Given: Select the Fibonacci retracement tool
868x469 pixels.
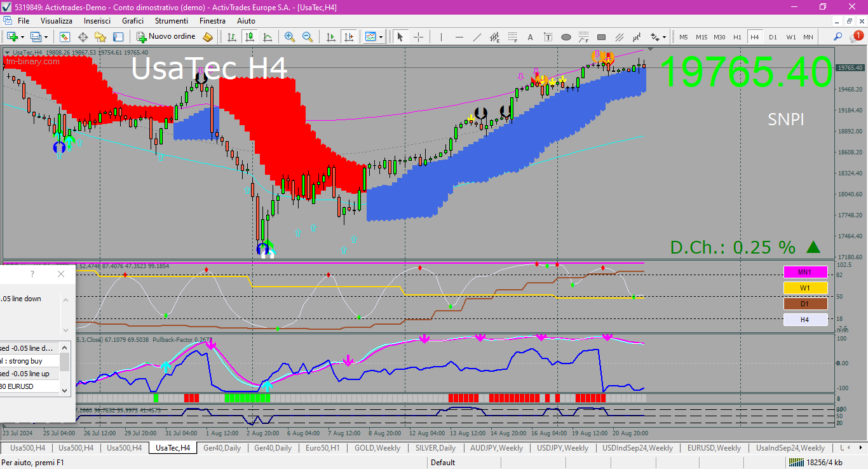Looking at the screenshot, I should pyautogui.click(x=513, y=37).
